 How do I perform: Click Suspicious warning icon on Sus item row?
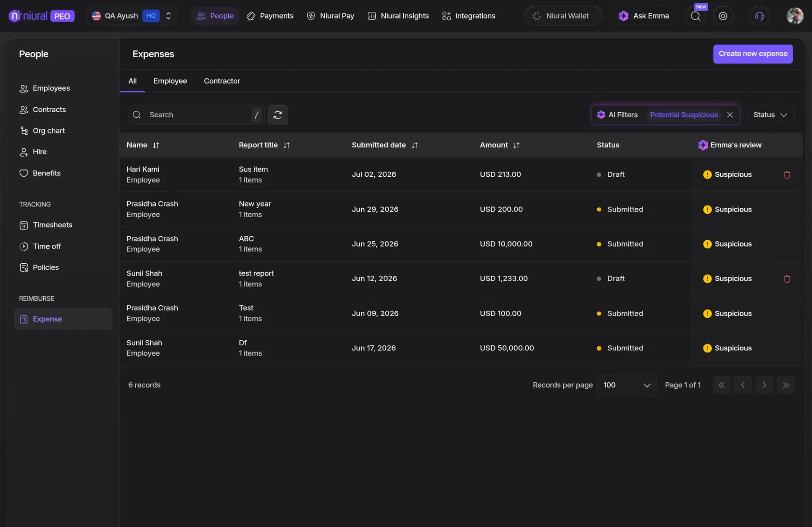pyautogui.click(x=707, y=174)
